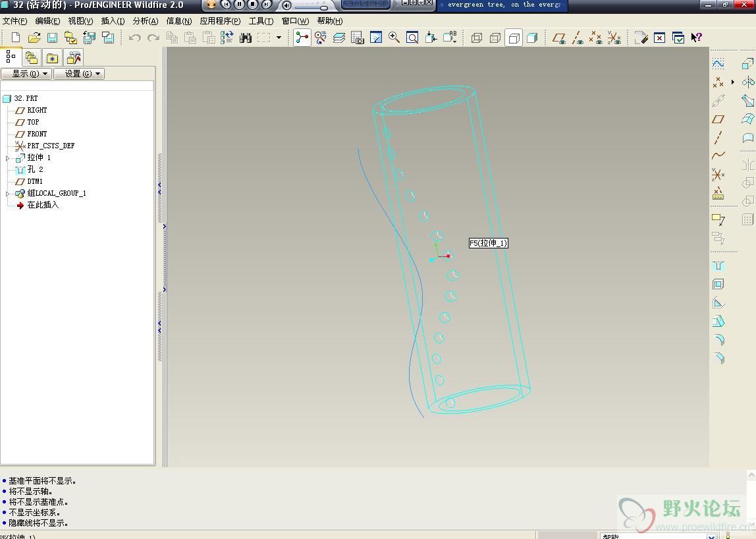The height and width of the screenshot is (539, 756).
Task: Open the layers icon in the toolbar
Action: (x=339, y=38)
